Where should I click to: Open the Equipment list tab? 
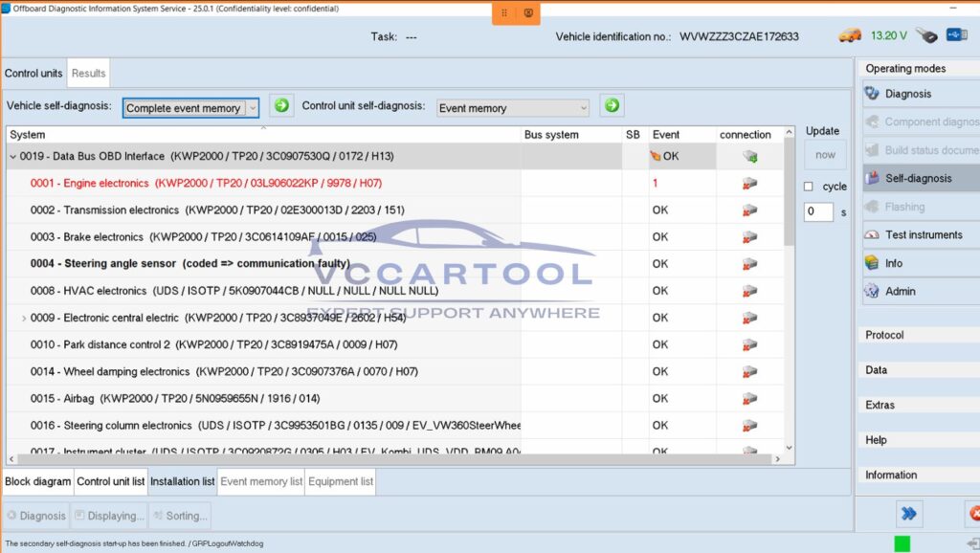pyautogui.click(x=340, y=481)
